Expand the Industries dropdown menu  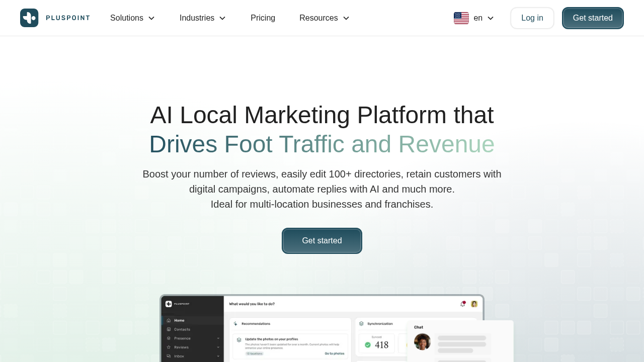point(203,18)
